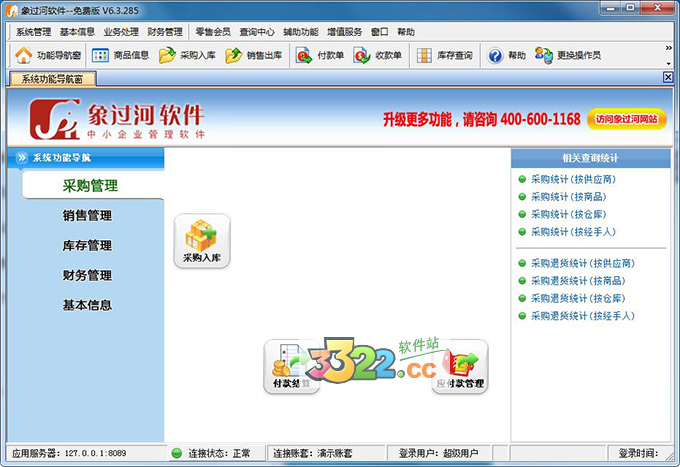Viewport: 680px width, 467px height.
Task: Open the 应付款管理 icon
Action: pyautogui.click(x=460, y=367)
